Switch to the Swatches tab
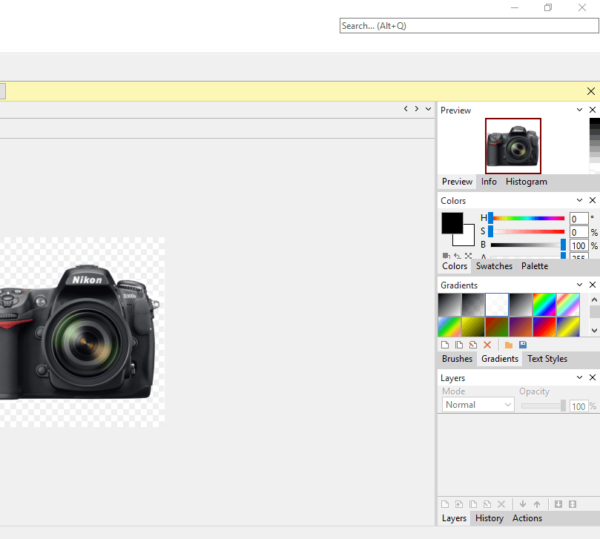This screenshot has width=600, height=539. [494, 266]
